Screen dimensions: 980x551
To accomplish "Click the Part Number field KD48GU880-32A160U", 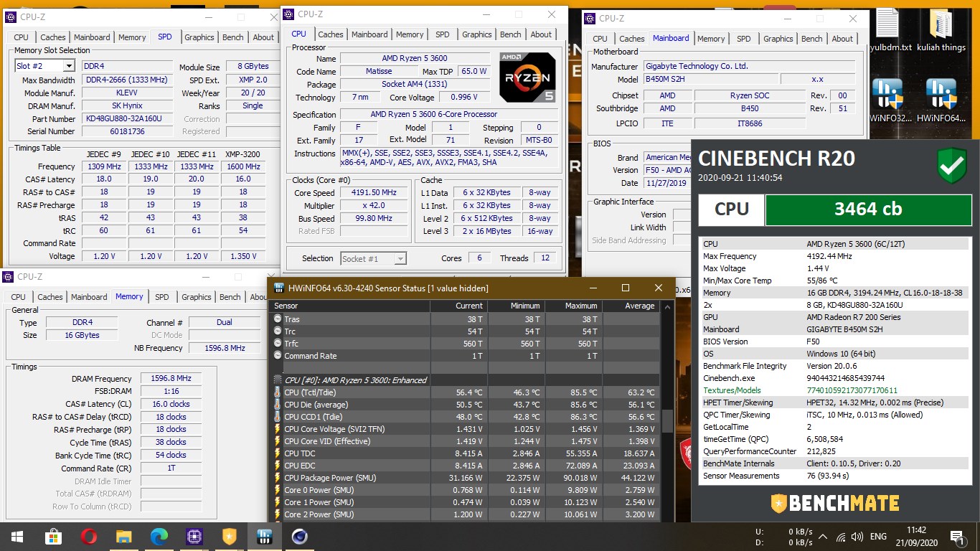I will (x=127, y=119).
